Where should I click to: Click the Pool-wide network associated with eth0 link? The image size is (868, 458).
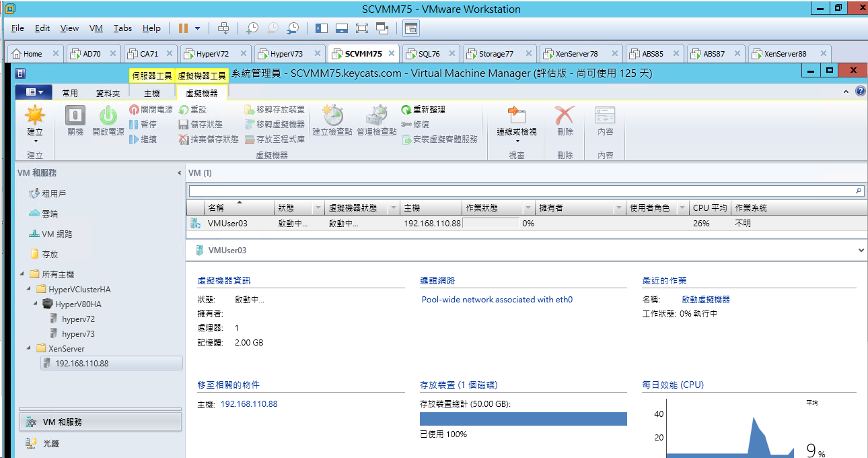coord(497,300)
